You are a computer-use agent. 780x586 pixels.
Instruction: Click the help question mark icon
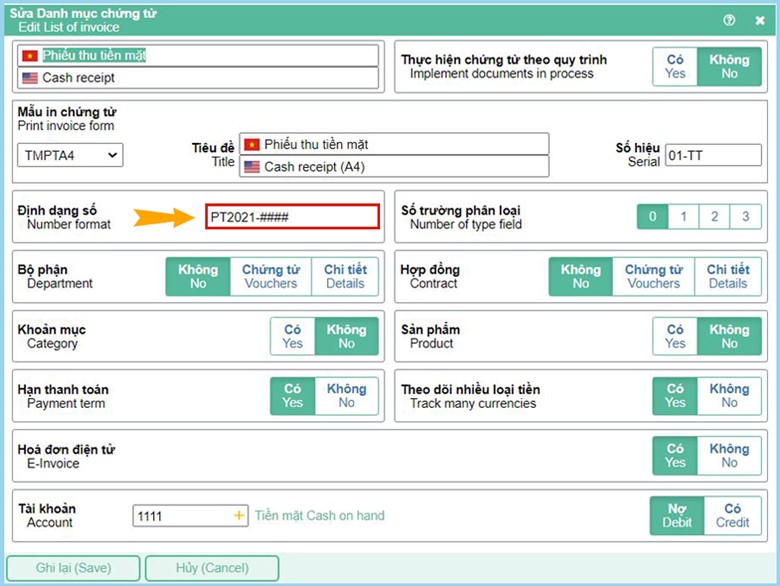point(729,20)
